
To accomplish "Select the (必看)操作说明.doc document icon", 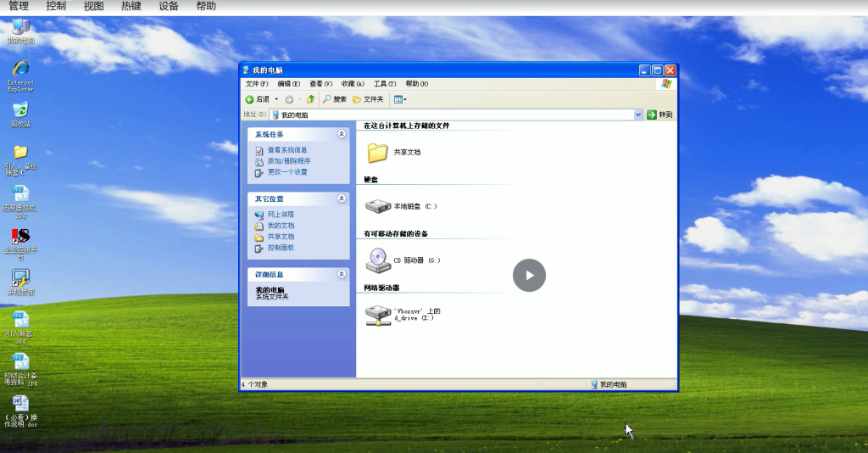I will click(20, 411).
